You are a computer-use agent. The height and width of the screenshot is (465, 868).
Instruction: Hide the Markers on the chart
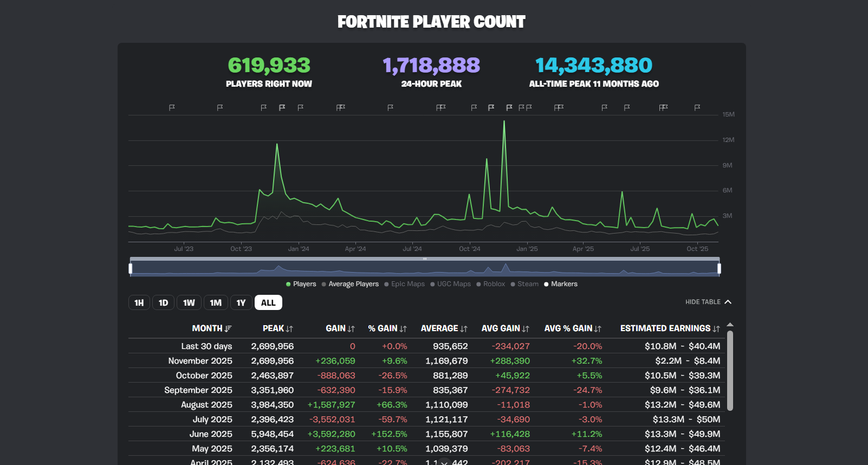click(561, 284)
